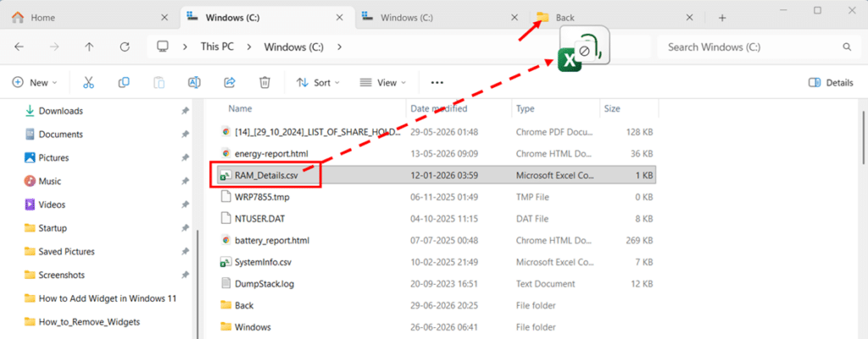The image size is (868, 339).
Task: Open the View layout dropdown
Action: 382,82
